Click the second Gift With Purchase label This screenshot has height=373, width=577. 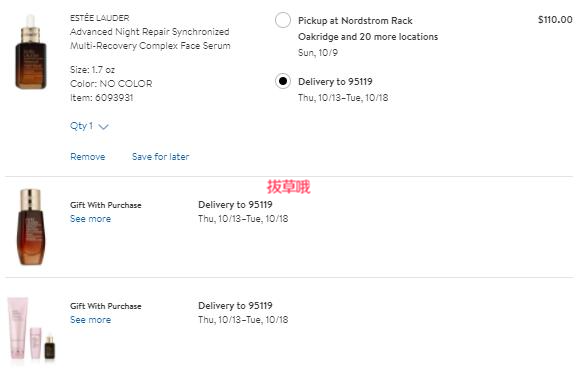[106, 306]
